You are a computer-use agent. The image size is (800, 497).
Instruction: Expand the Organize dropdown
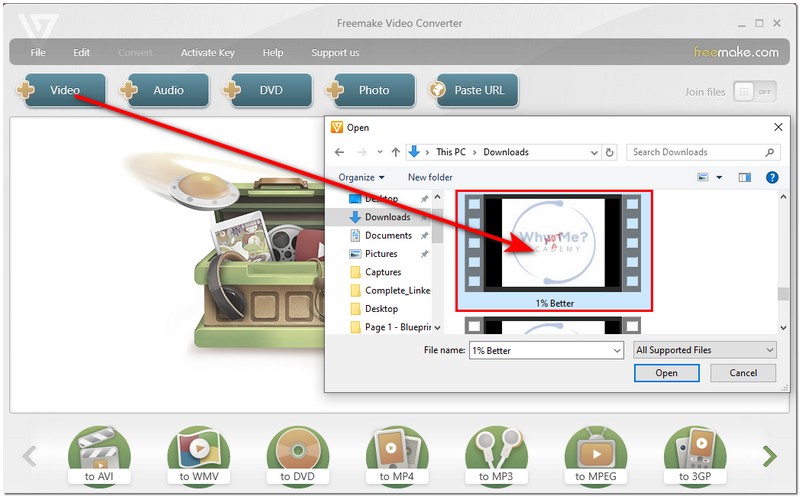click(361, 177)
